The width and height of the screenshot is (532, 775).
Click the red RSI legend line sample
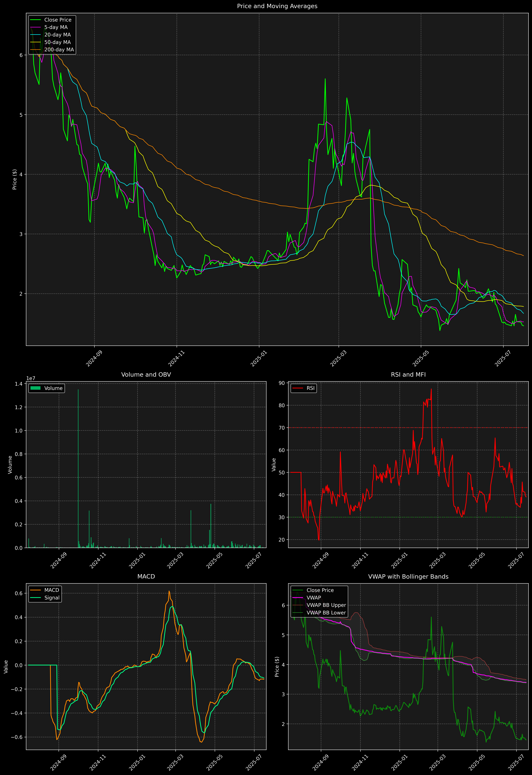(298, 388)
